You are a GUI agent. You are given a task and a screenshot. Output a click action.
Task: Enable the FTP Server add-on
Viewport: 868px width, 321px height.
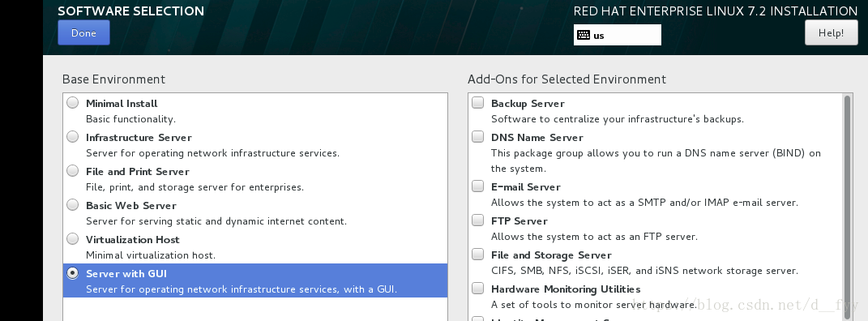477,220
